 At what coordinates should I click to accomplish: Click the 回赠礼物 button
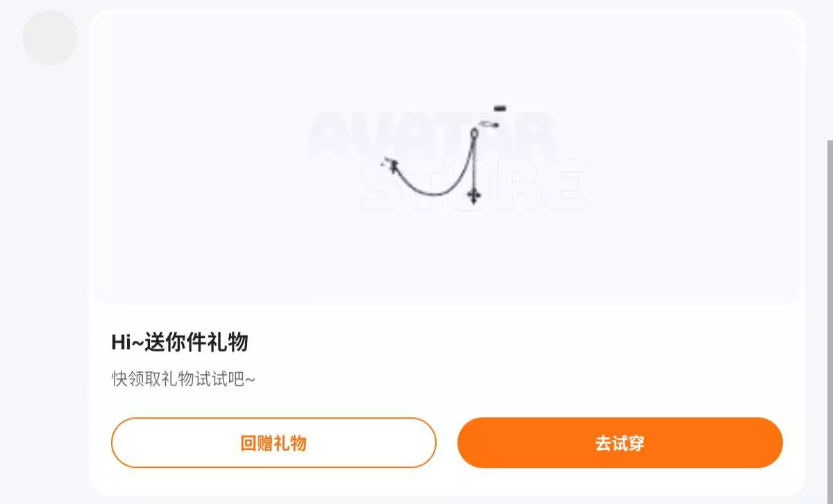coord(274,443)
